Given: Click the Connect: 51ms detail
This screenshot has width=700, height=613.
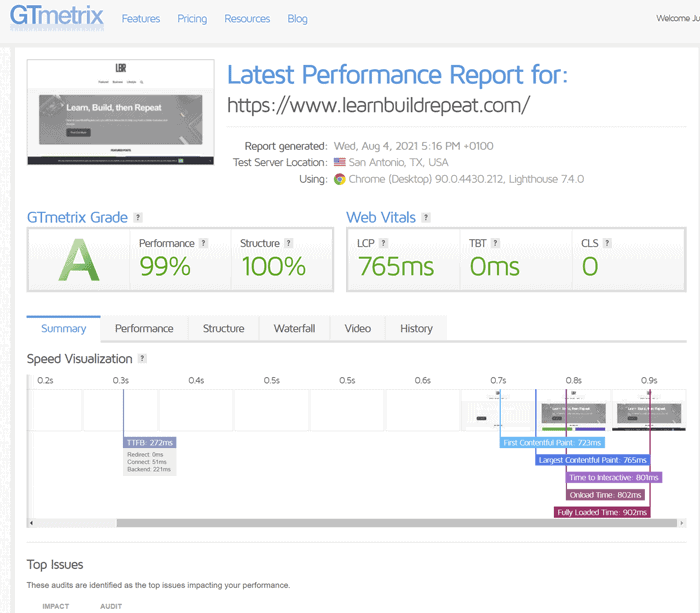Looking at the screenshot, I should pyautogui.click(x=147, y=462).
